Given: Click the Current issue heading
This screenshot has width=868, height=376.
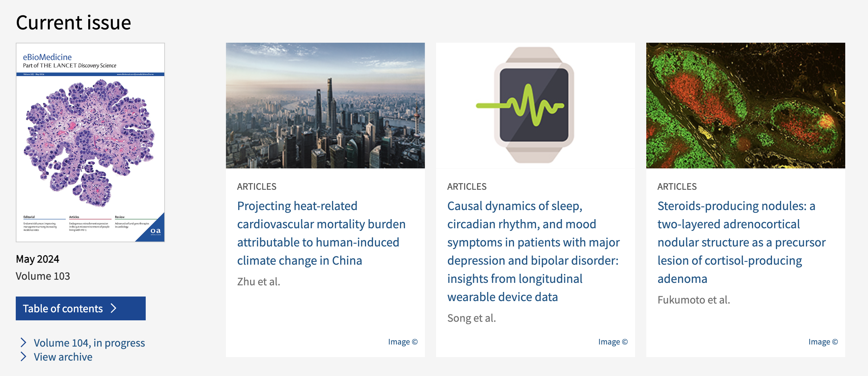Looking at the screenshot, I should (74, 23).
